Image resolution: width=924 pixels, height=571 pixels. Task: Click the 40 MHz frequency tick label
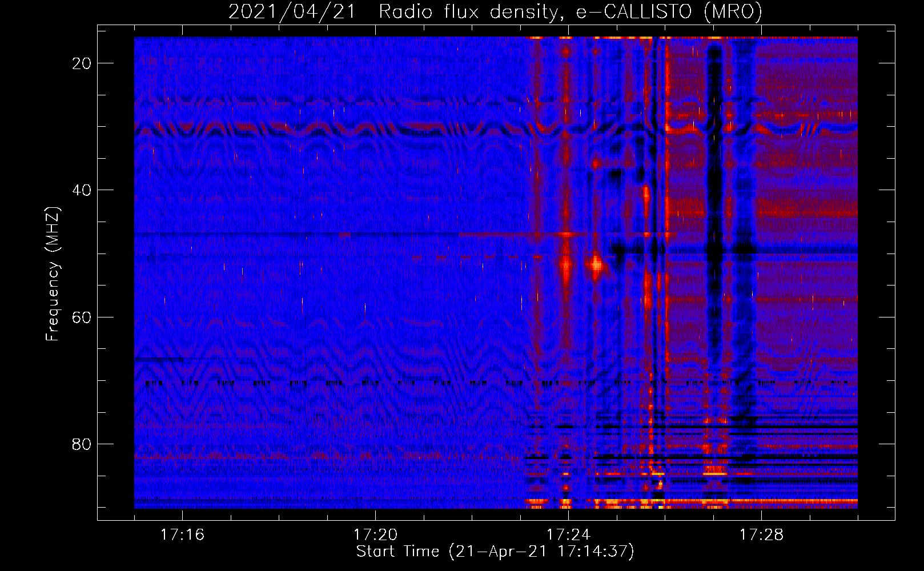coord(82,190)
